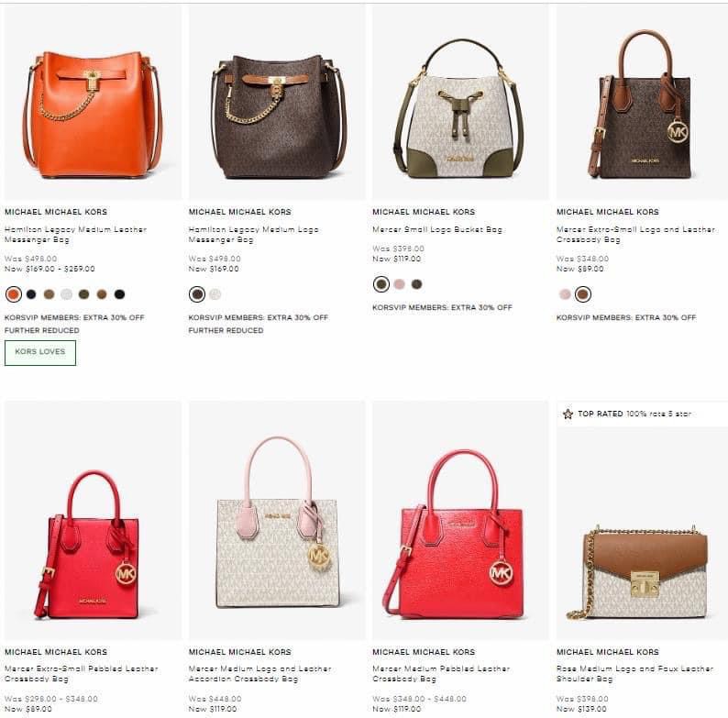Viewport: 728px width, 718px height.
Task: Open Hamilton Legacy Medium Leather Messenger Bag link
Action: pyautogui.click(x=76, y=235)
